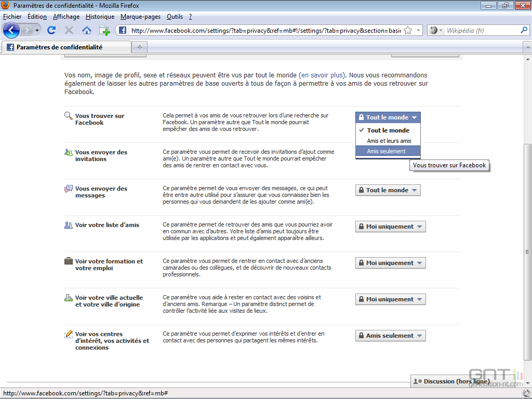This screenshot has height=399, width=532.
Task: Click the pencil icon beside Voir vos centres d'intérêt
Action: tap(68, 334)
